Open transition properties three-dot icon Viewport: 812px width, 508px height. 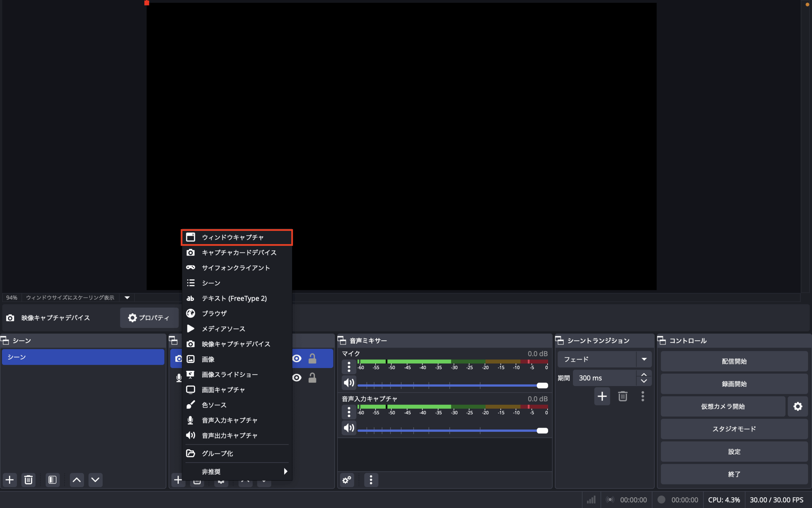[x=643, y=397]
